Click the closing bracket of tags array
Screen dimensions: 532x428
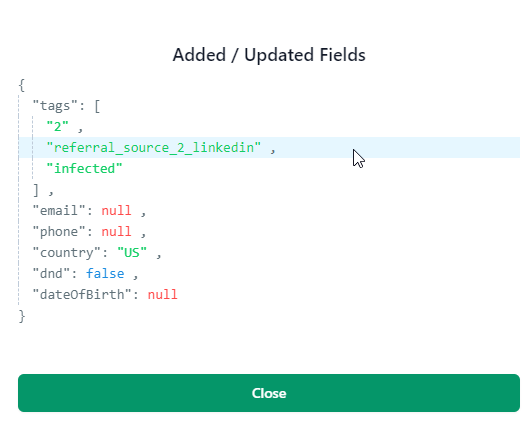[36, 190]
